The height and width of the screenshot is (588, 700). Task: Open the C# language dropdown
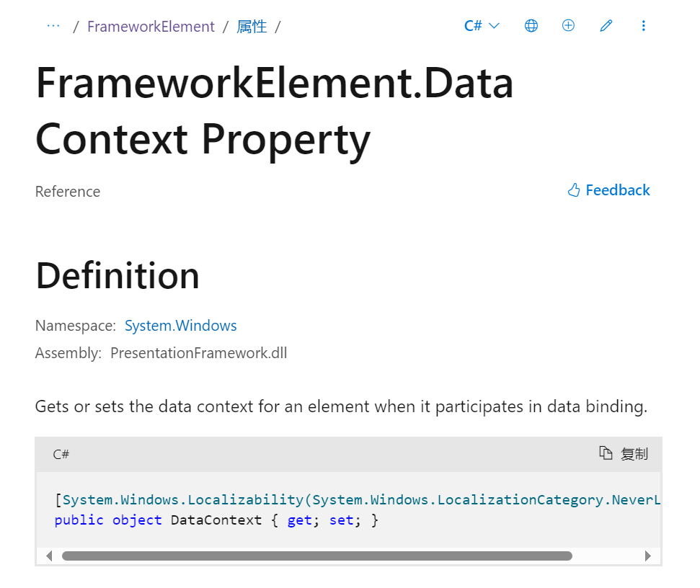click(482, 26)
